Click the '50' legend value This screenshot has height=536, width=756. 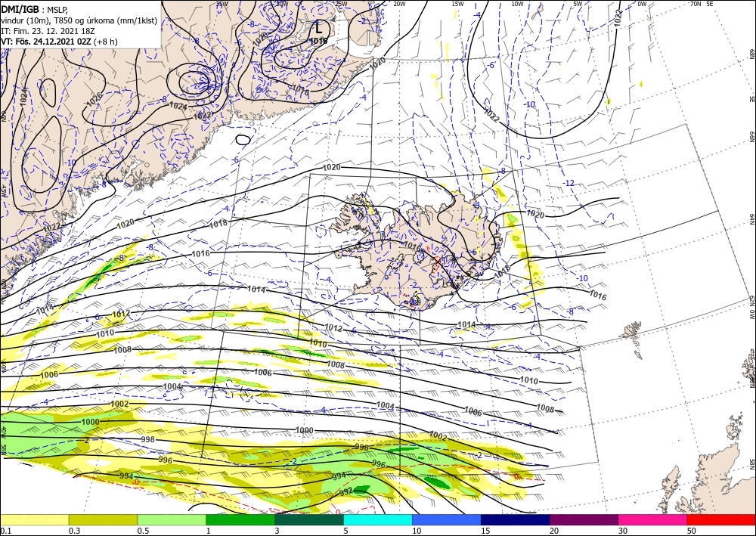pos(692,531)
